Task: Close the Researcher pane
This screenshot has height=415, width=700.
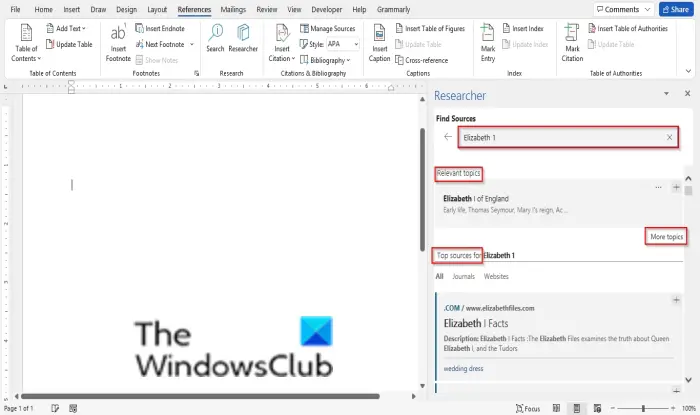Action: [688, 93]
